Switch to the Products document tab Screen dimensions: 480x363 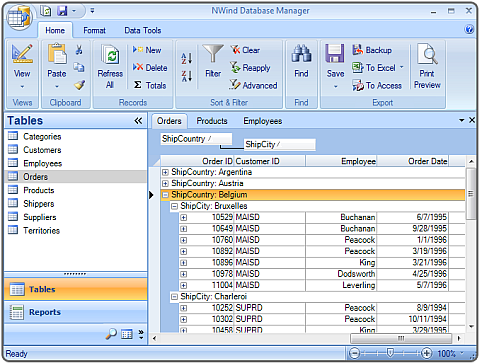pyautogui.click(x=212, y=121)
